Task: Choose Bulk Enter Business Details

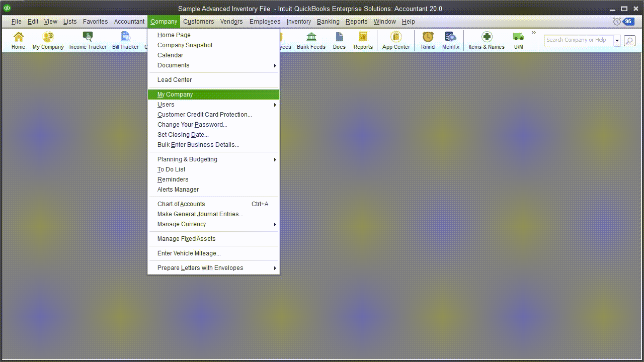Action: tap(213, 145)
